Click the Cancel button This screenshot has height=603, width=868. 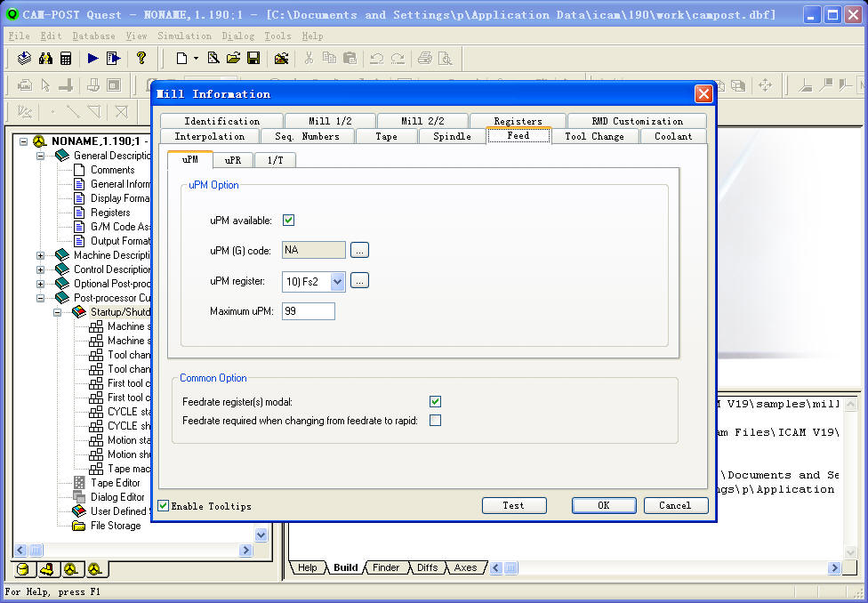pyautogui.click(x=675, y=505)
